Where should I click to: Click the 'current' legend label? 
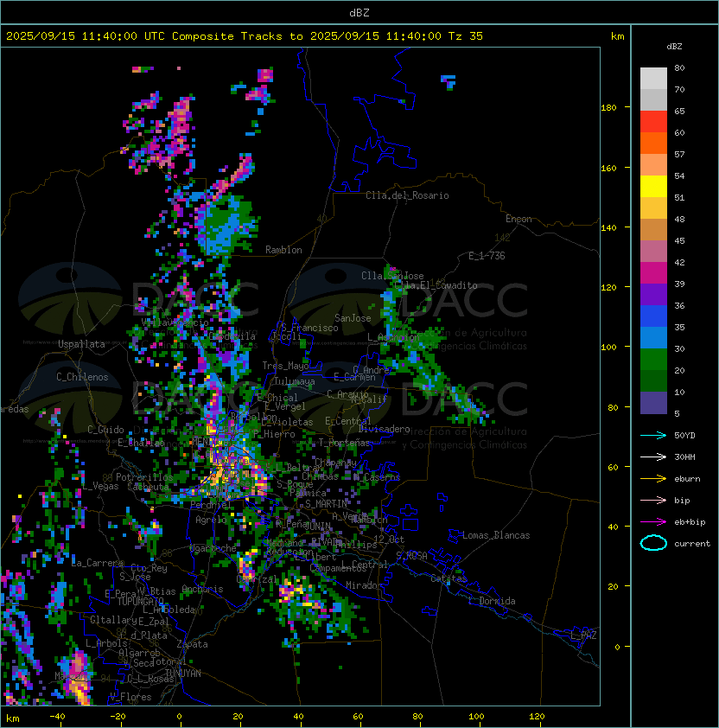[x=692, y=544]
